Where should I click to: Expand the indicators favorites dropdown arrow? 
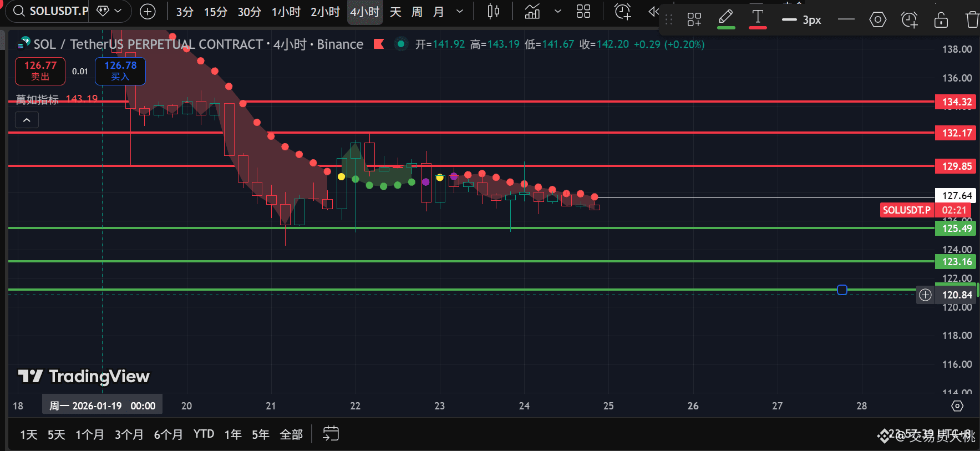[x=558, y=11]
